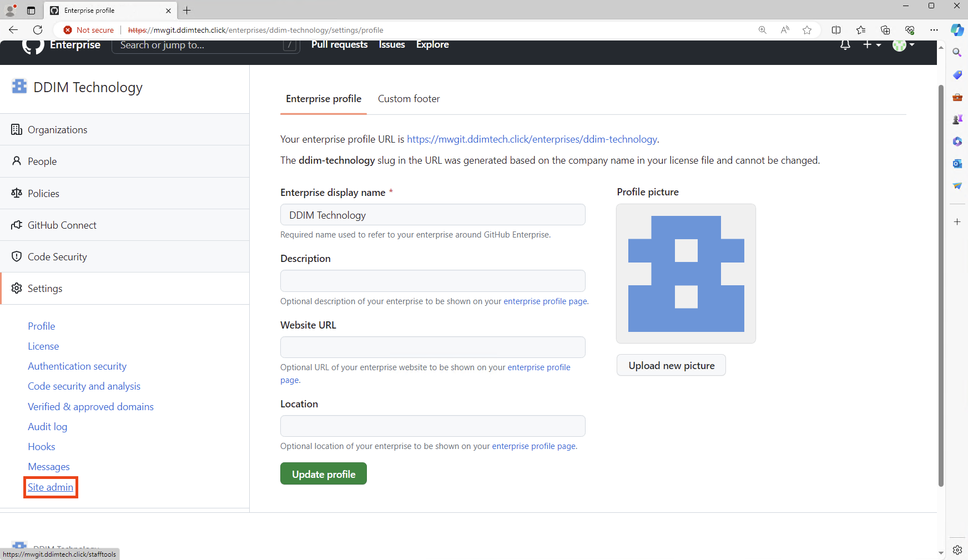Open Issues in top navigation

pyautogui.click(x=392, y=44)
